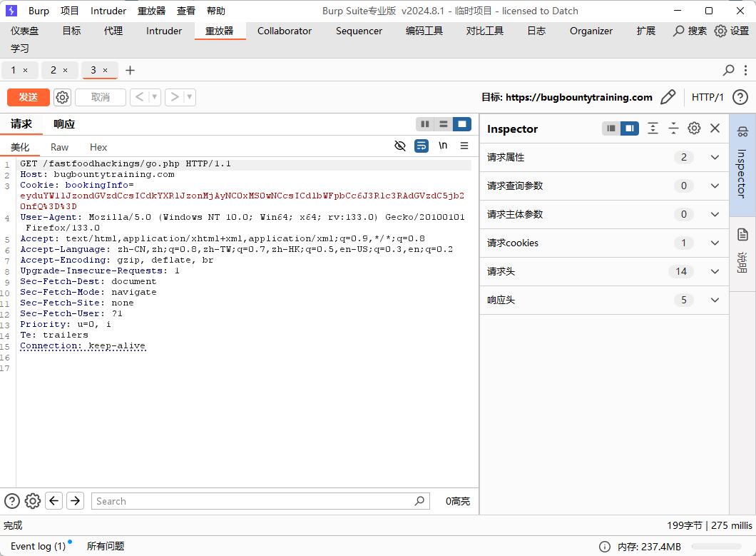Image resolution: width=756 pixels, height=556 pixels.
Task: Open the Organizer main tab
Action: pyautogui.click(x=591, y=31)
